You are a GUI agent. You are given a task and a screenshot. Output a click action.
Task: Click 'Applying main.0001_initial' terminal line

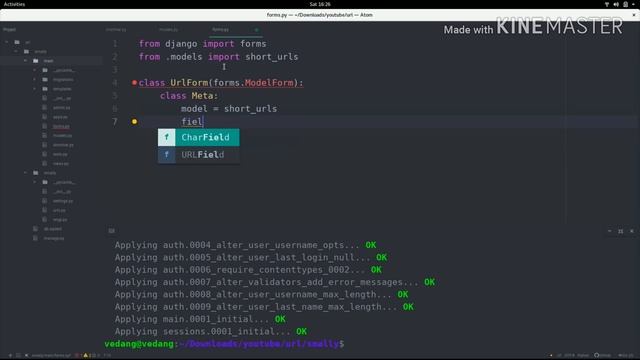[x=200, y=319]
